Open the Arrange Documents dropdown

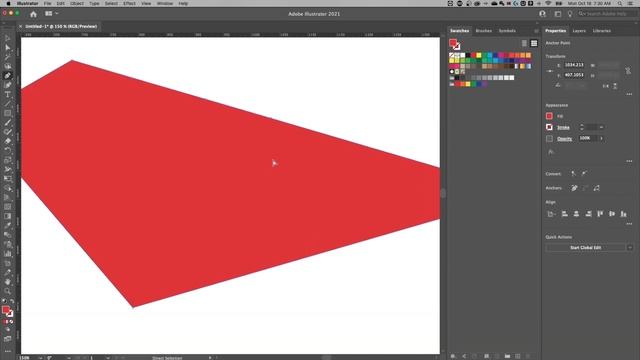[x=52, y=13]
